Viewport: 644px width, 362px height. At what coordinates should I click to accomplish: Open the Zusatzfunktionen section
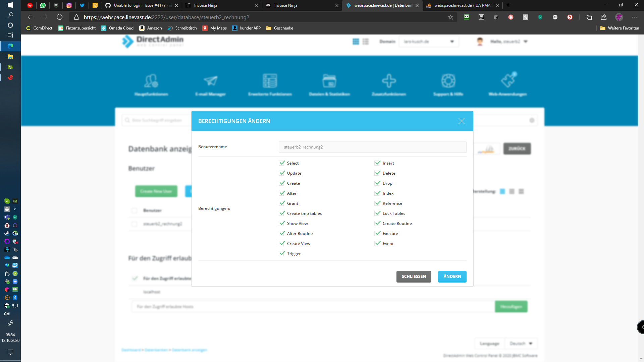tap(389, 85)
